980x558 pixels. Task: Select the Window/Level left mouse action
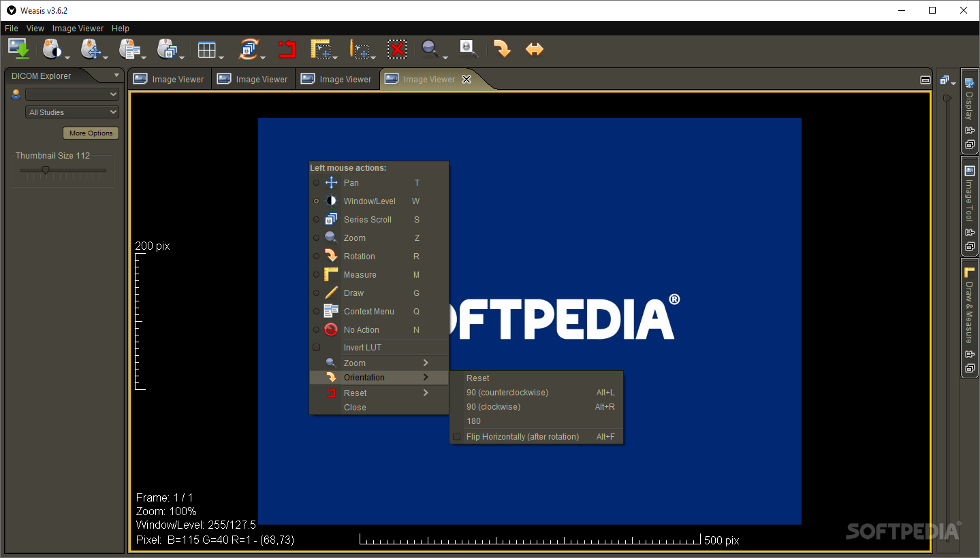tap(379, 201)
